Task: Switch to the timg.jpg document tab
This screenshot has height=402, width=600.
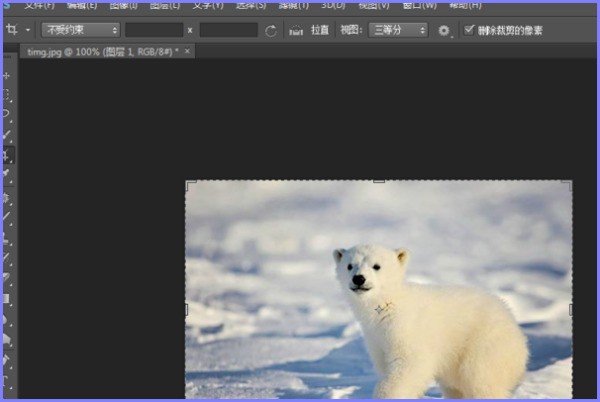Action: point(98,51)
